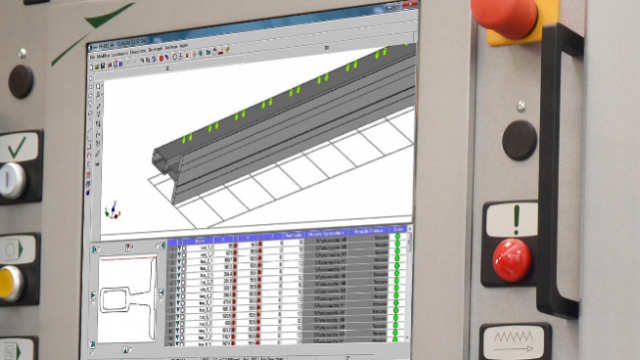Open left-middle dropdown icon of profile panel
640x360 pixels.
pyautogui.click(x=93, y=295)
